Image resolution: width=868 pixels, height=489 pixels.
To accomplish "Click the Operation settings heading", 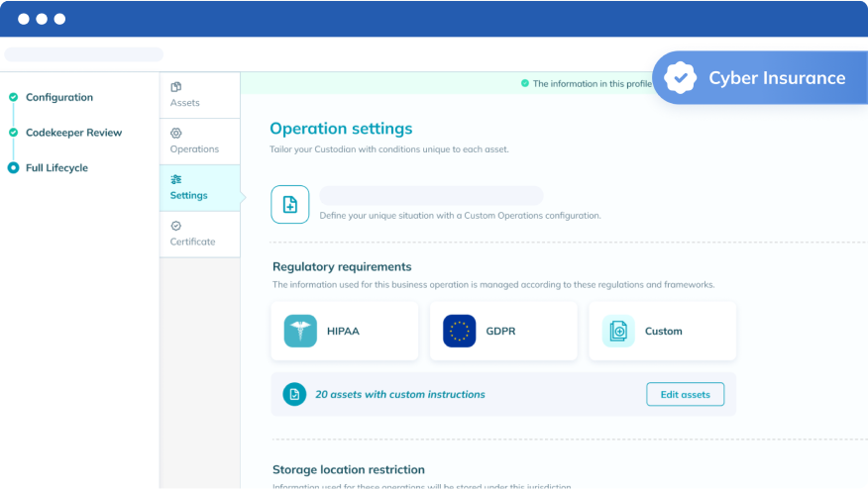I will pyautogui.click(x=341, y=129).
